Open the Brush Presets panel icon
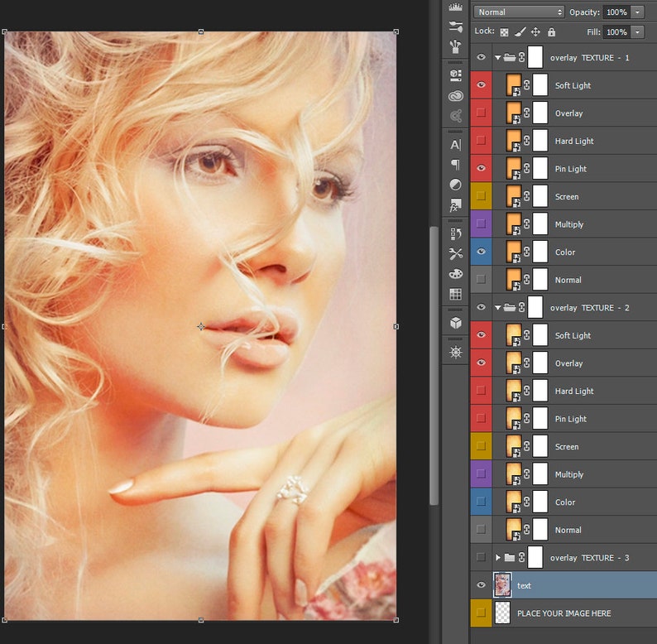Image resolution: width=657 pixels, height=644 pixels. [455, 46]
